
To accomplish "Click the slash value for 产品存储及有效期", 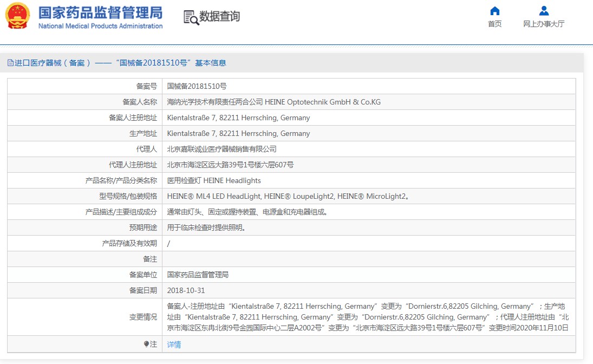I will point(168,243).
